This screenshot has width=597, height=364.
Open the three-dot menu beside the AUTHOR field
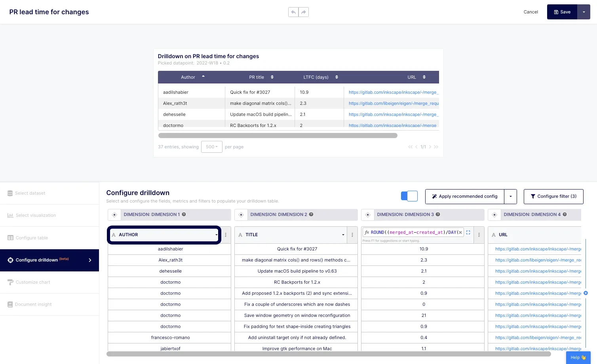coord(225,235)
